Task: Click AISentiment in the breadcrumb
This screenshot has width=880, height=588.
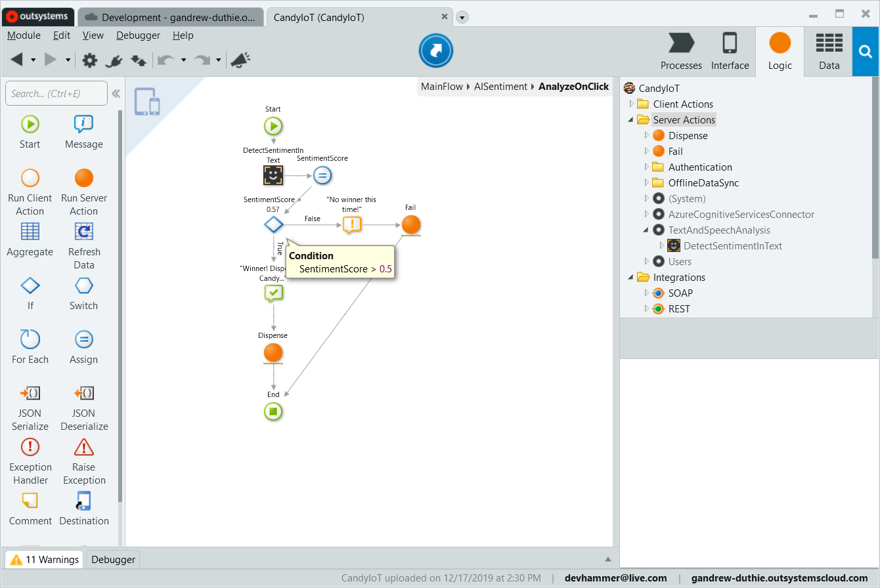Action: point(501,87)
